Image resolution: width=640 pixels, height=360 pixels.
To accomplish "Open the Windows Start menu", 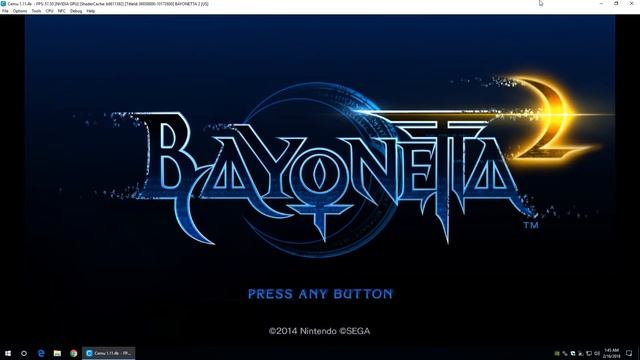I will pyautogui.click(x=8, y=353).
